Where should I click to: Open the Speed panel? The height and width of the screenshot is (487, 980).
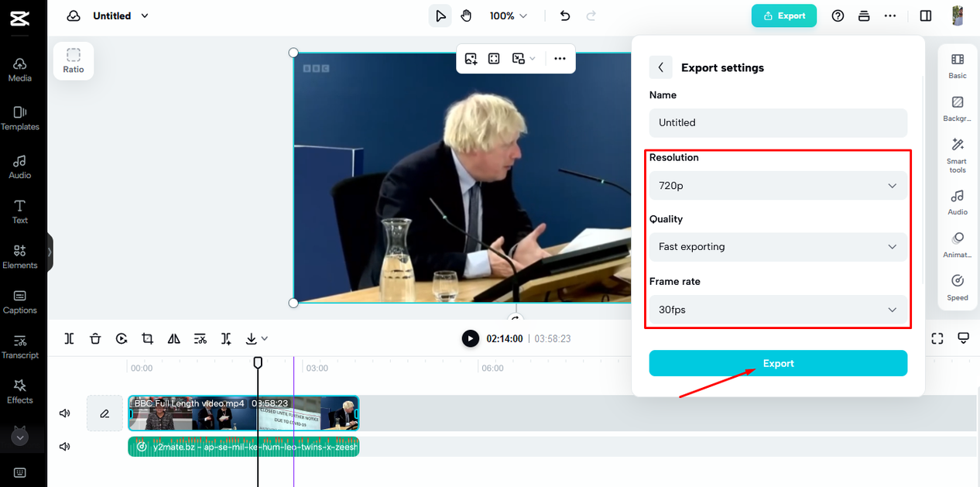[958, 288]
